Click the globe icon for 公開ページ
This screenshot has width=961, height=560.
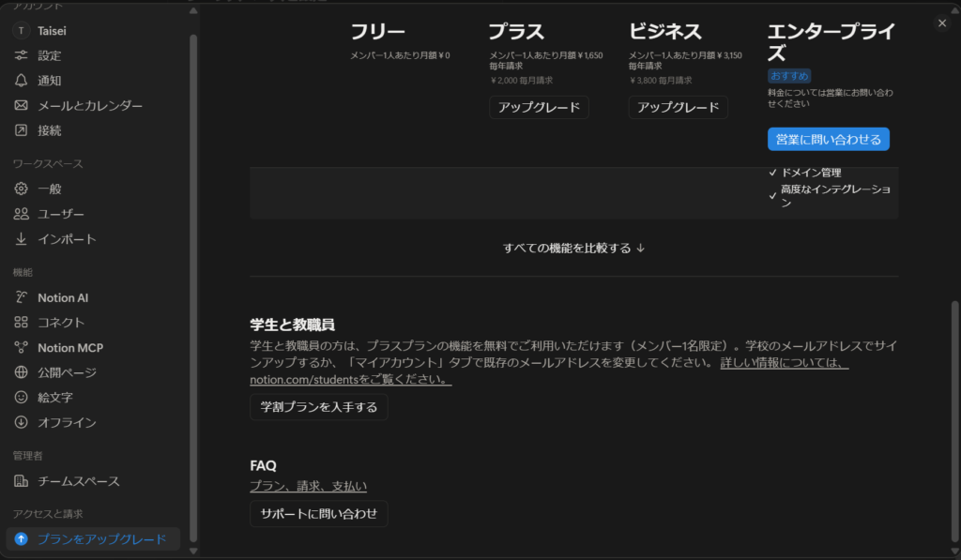point(22,372)
